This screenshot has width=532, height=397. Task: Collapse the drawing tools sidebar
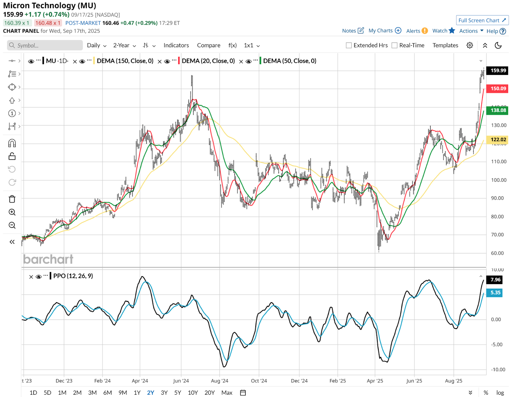(12, 242)
